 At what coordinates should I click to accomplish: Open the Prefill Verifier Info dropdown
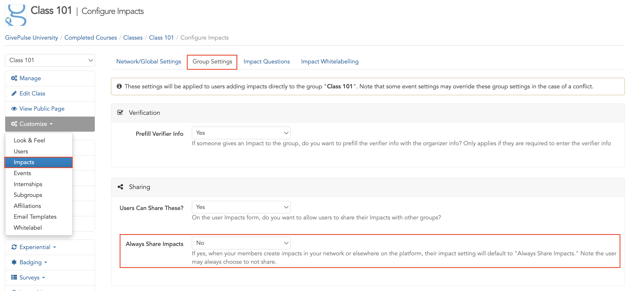[x=241, y=133]
